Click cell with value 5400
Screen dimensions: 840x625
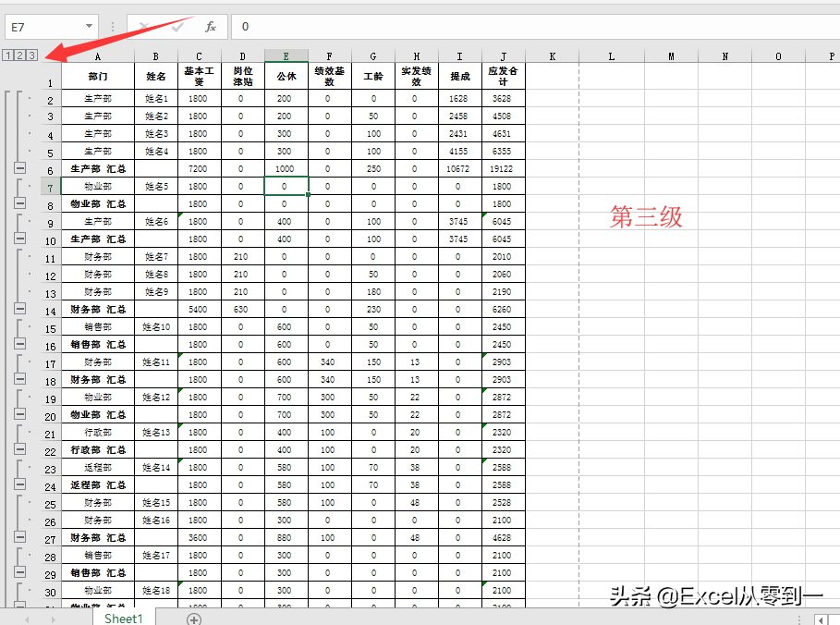pos(198,310)
